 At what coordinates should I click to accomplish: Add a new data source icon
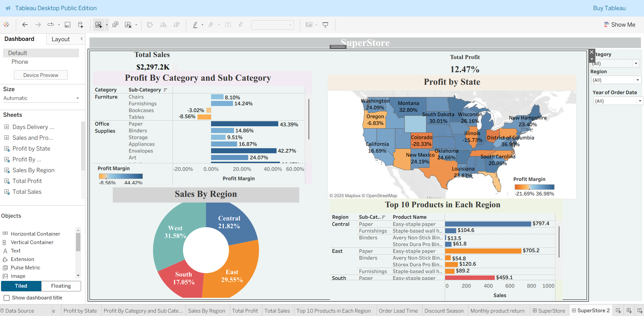(80, 25)
